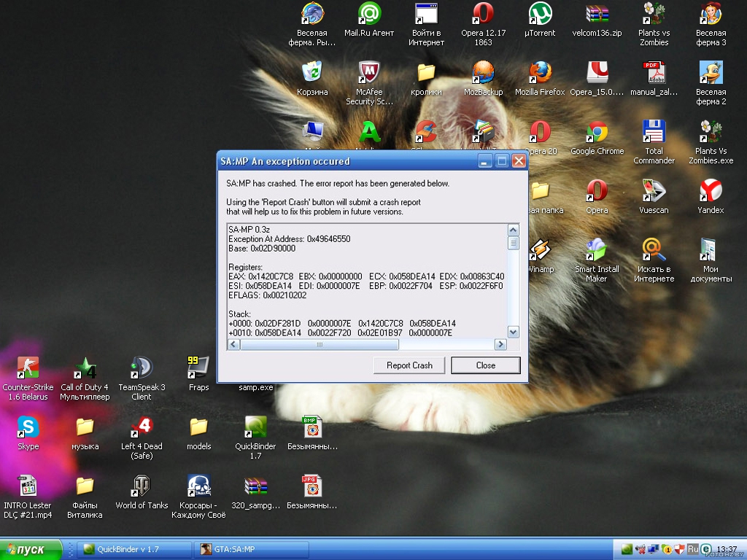Select the Smart Install Maker shortcut
The width and height of the screenshot is (747, 560).
coord(597,261)
